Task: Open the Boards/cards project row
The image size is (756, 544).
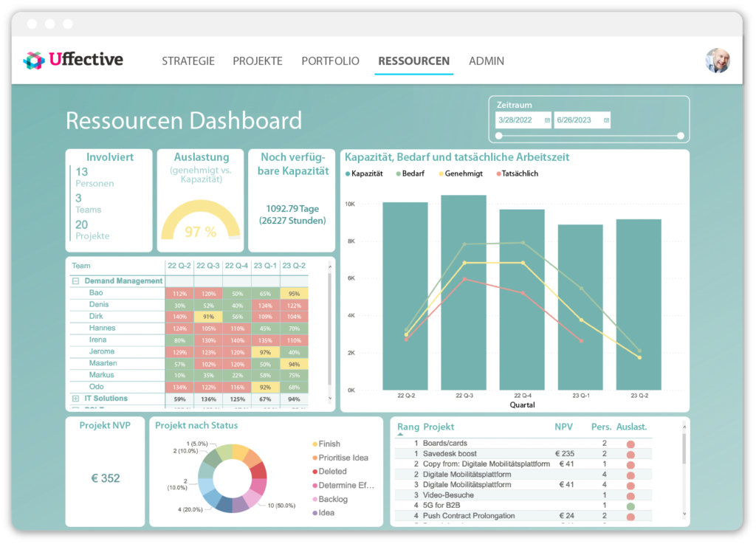Action: pyautogui.click(x=523, y=444)
